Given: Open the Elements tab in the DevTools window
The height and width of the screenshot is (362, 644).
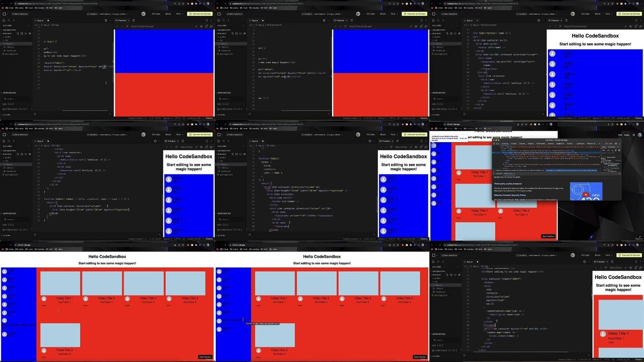Looking at the screenshot, I should tap(505, 143).
